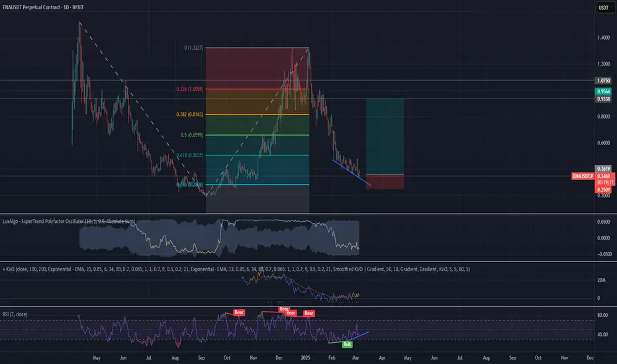Select the green profit zone of the long position

coord(385,136)
